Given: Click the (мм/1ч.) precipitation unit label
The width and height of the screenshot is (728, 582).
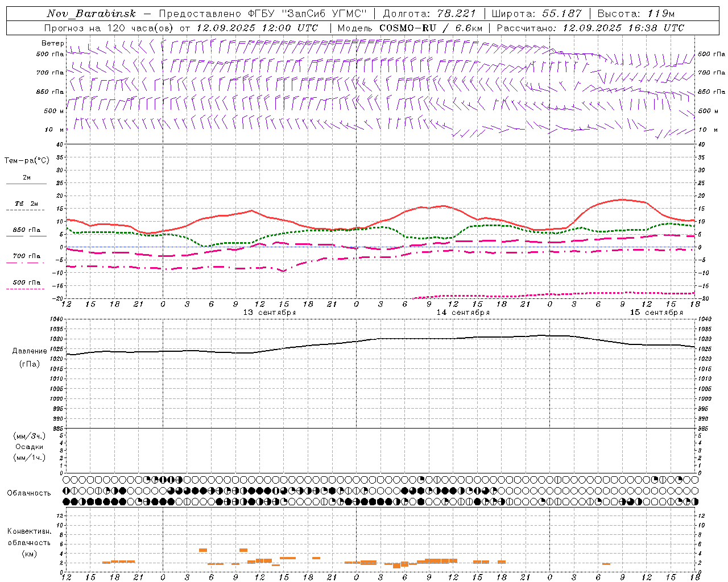Looking at the screenshot, I should pyautogui.click(x=30, y=458).
